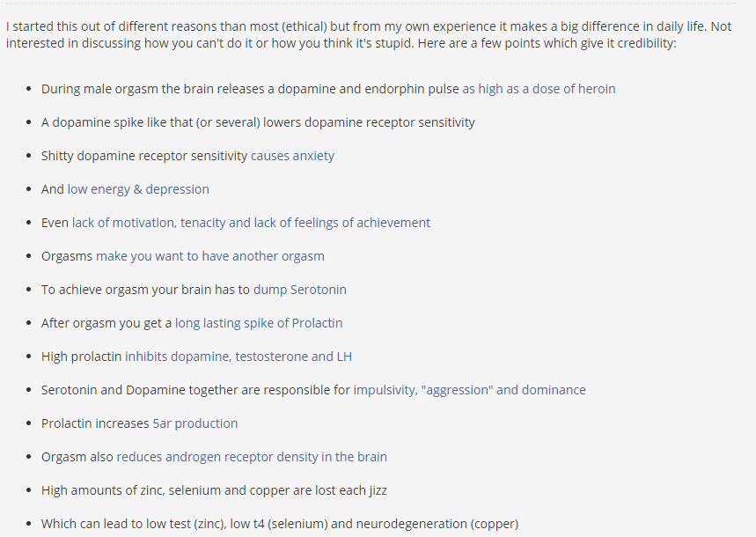Screen dimensions: 756x537
Task: Open the 'impulsivity, "aggression" and dominance' link
Action: 470,390
